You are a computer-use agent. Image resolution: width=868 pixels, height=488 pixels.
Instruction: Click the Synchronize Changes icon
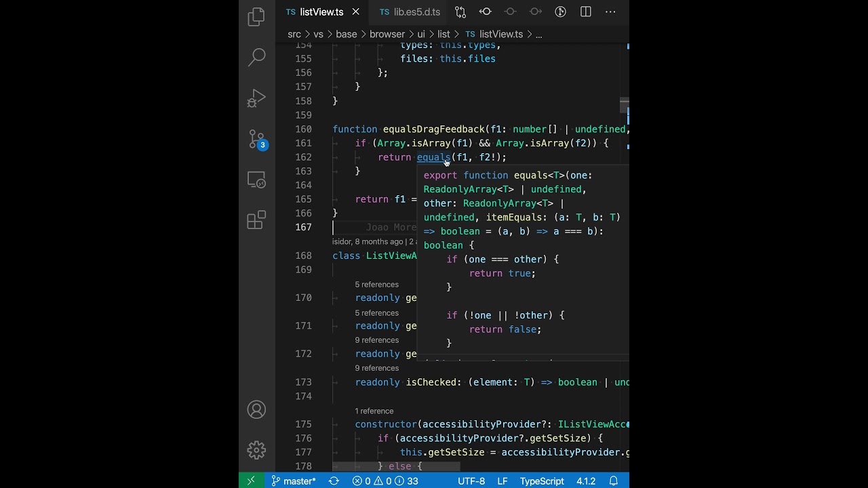pos(334,481)
